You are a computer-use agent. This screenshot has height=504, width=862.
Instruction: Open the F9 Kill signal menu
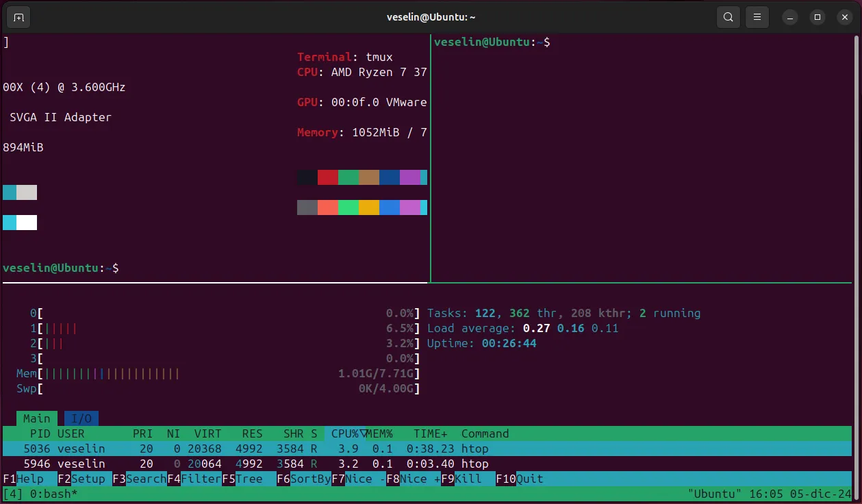468,479
